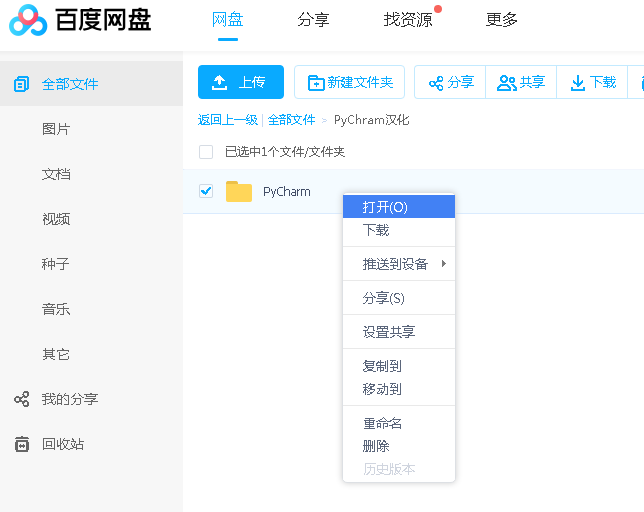Click the 分享 toolbar button
The image size is (644, 512).
[x=450, y=82]
